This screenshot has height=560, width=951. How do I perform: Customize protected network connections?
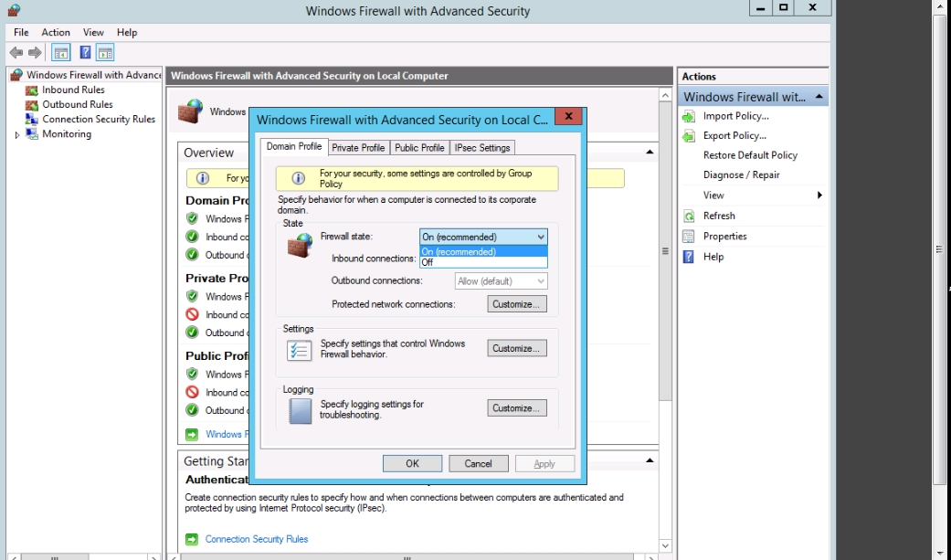tap(517, 304)
